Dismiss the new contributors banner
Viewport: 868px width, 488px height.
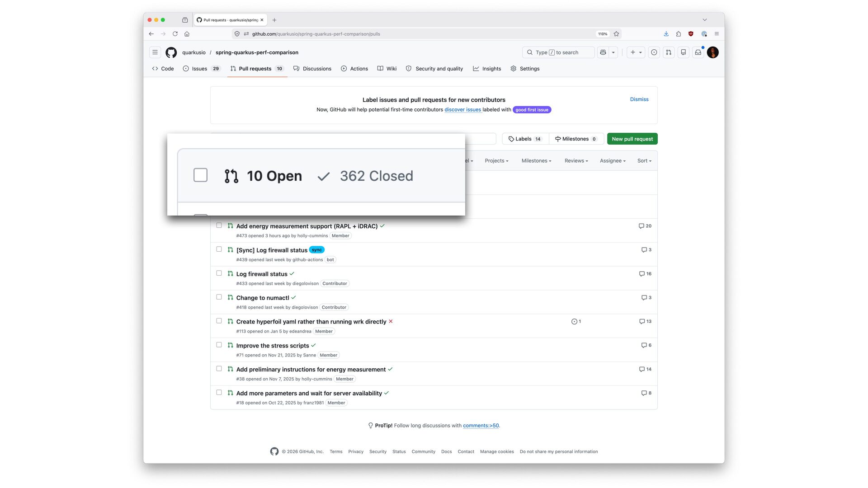[639, 99]
